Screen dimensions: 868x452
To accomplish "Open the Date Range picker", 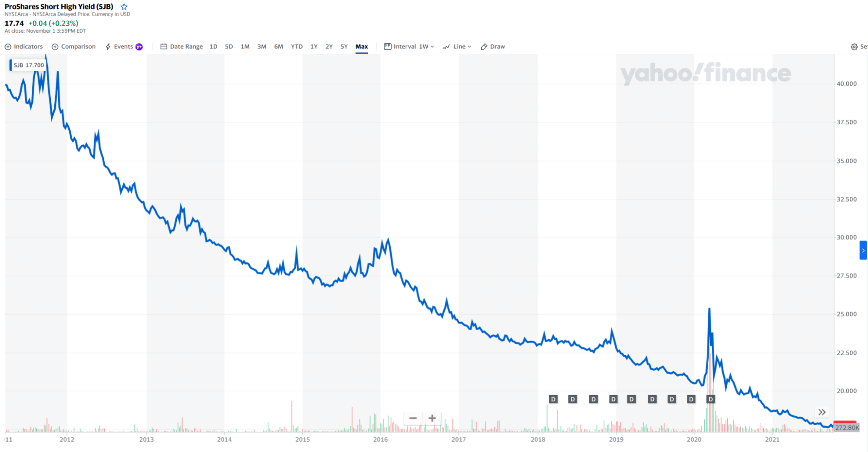I will pyautogui.click(x=182, y=47).
